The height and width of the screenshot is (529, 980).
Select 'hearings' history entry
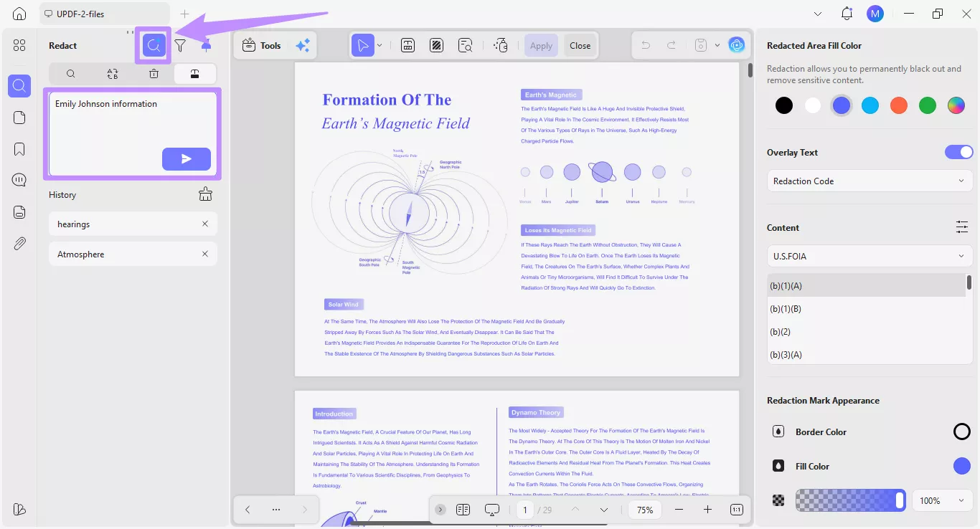[x=133, y=224]
